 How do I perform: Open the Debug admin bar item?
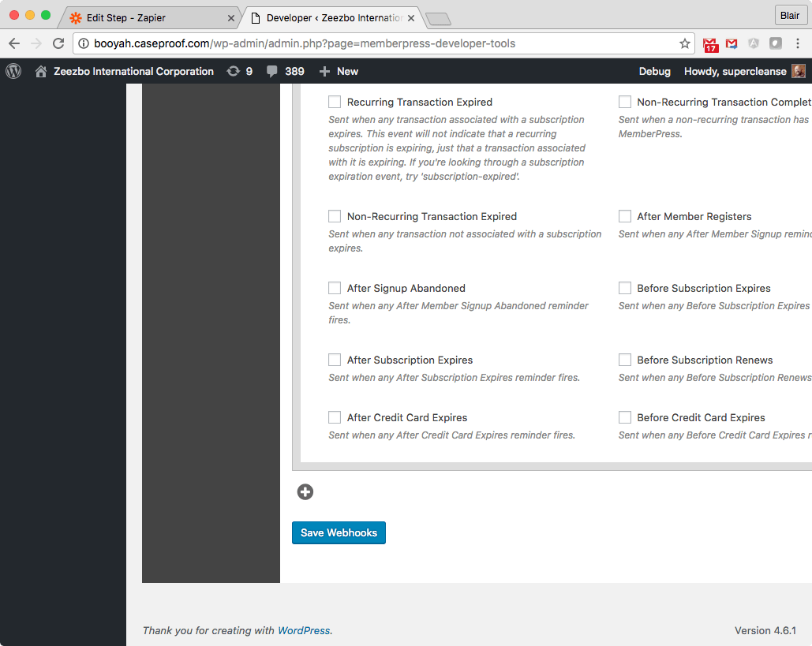[x=655, y=72]
